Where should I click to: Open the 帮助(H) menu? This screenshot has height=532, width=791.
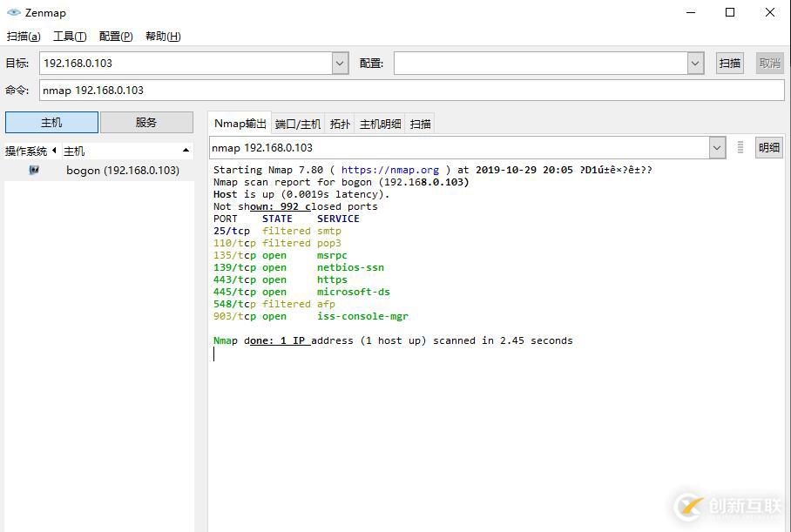(x=163, y=37)
